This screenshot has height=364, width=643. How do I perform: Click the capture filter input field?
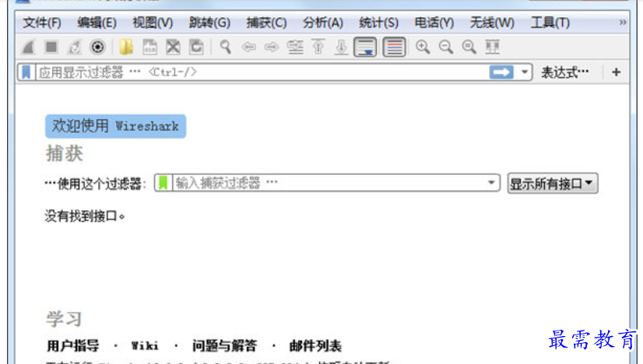click(328, 183)
